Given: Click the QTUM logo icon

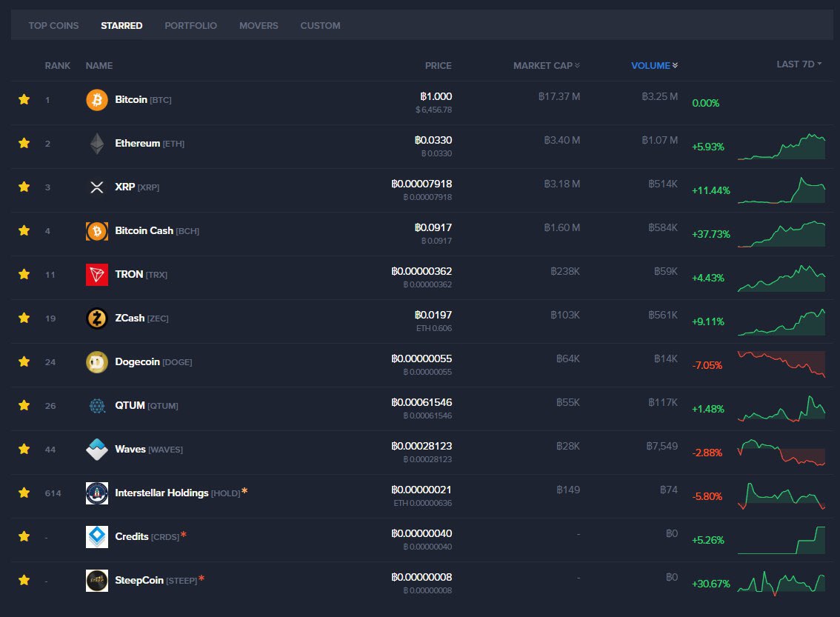Looking at the screenshot, I should point(97,406).
